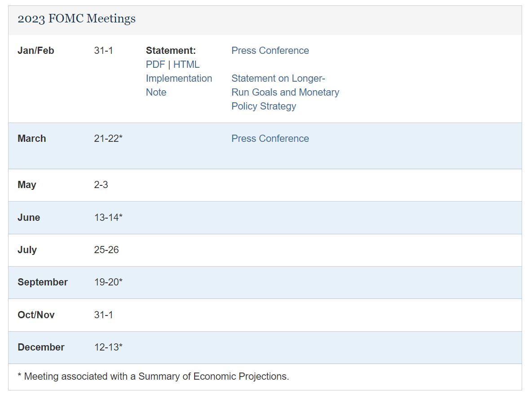Click the 12-13* December meeting date

pyautogui.click(x=108, y=347)
